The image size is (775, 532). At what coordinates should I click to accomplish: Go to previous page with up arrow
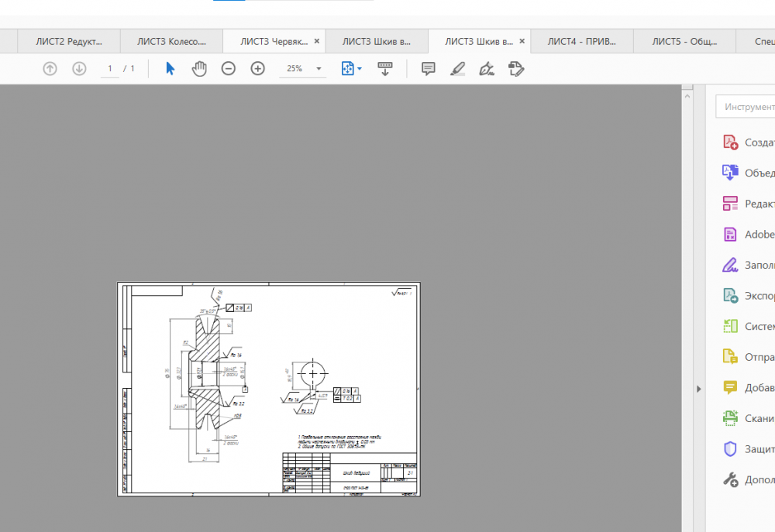pyautogui.click(x=50, y=69)
